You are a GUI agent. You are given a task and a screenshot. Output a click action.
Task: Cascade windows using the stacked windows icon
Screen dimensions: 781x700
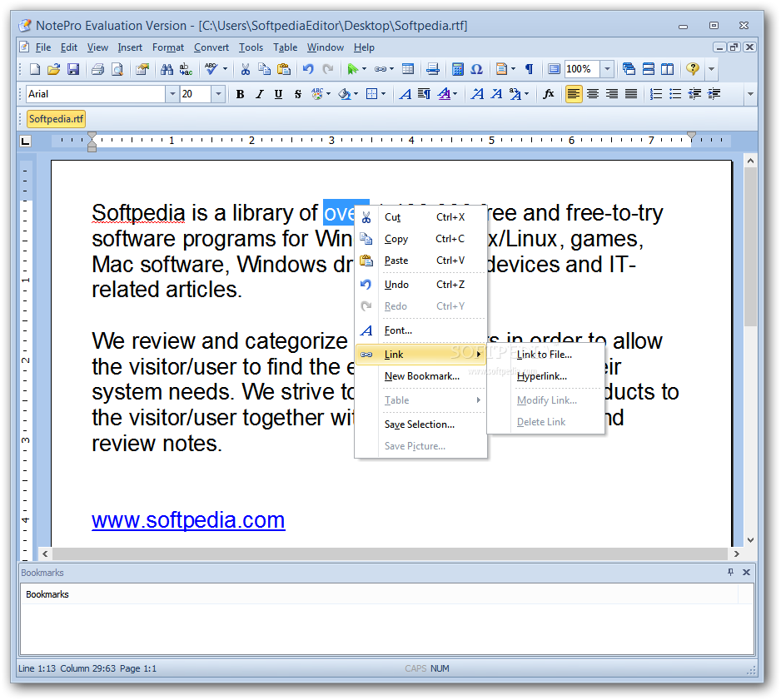(629, 69)
